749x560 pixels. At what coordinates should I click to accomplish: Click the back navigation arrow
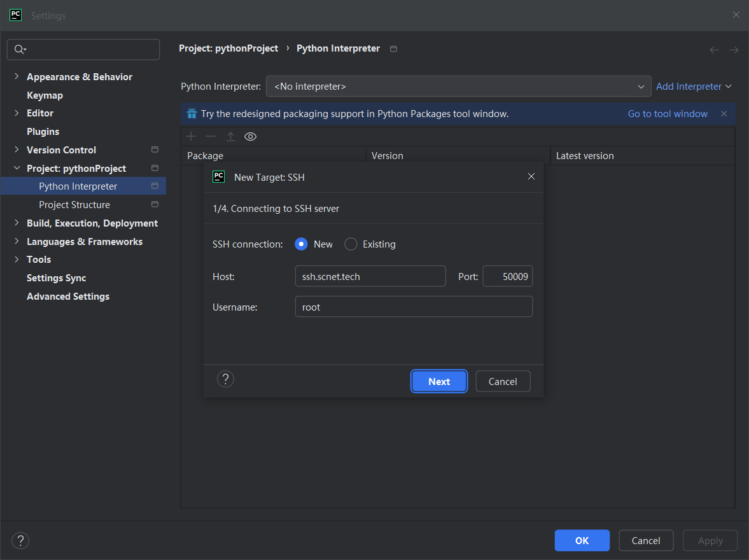(x=714, y=50)
